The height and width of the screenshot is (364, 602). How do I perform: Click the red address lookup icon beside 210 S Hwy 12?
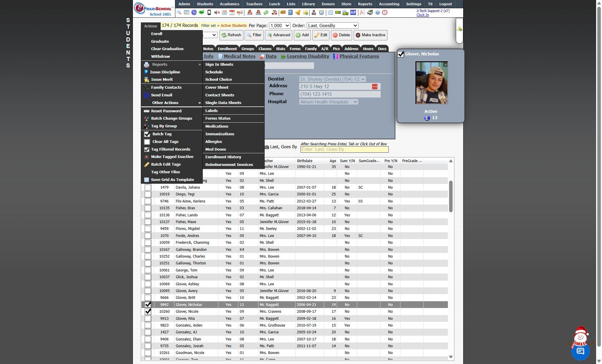pos(375,86)
